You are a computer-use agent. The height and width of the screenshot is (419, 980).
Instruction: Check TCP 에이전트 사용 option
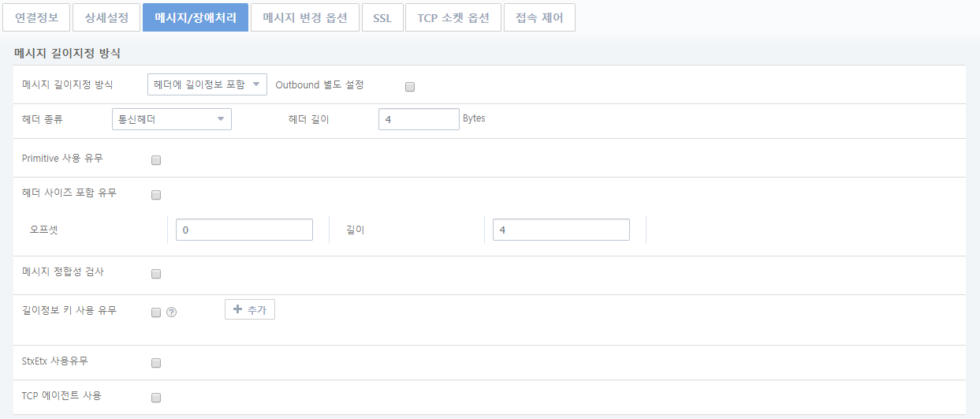(156, 398)
